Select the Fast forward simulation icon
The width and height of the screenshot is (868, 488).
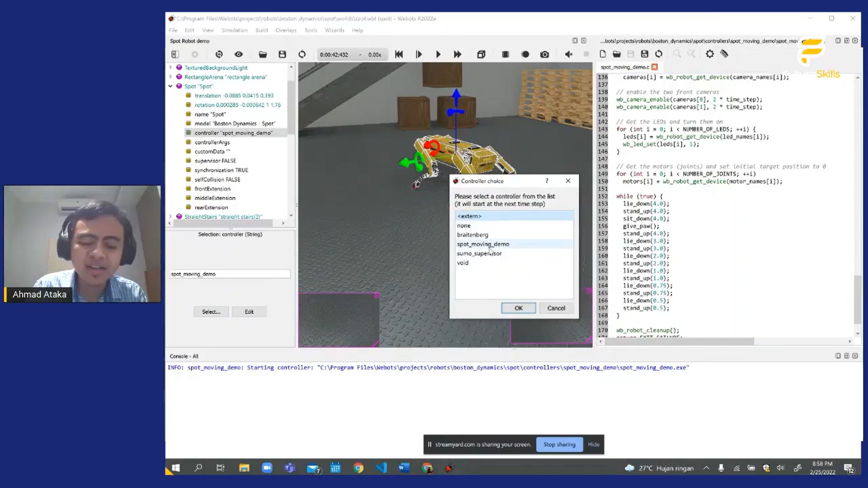pos(457,54)
